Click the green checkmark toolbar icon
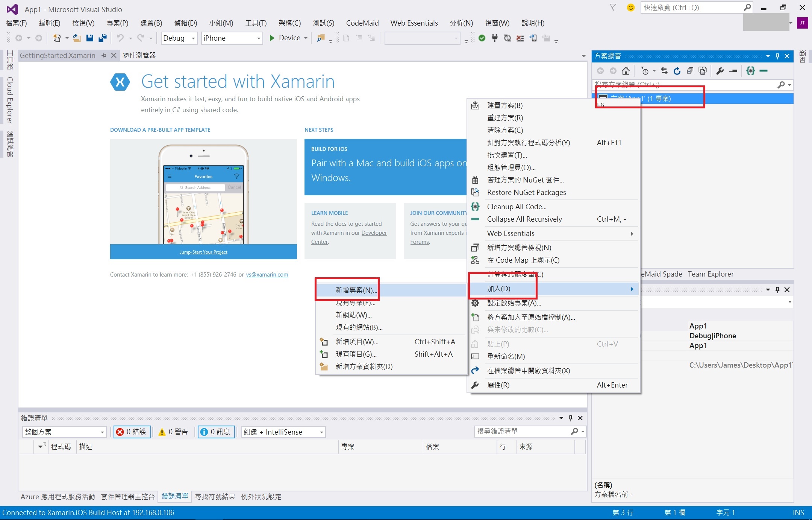The height and width of the screenshot is (520, 812). (482, 38)
